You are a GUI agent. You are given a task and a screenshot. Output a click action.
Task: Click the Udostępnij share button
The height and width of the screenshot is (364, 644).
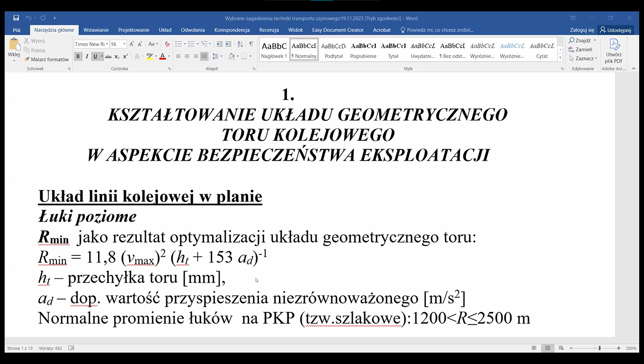(615, 30)
